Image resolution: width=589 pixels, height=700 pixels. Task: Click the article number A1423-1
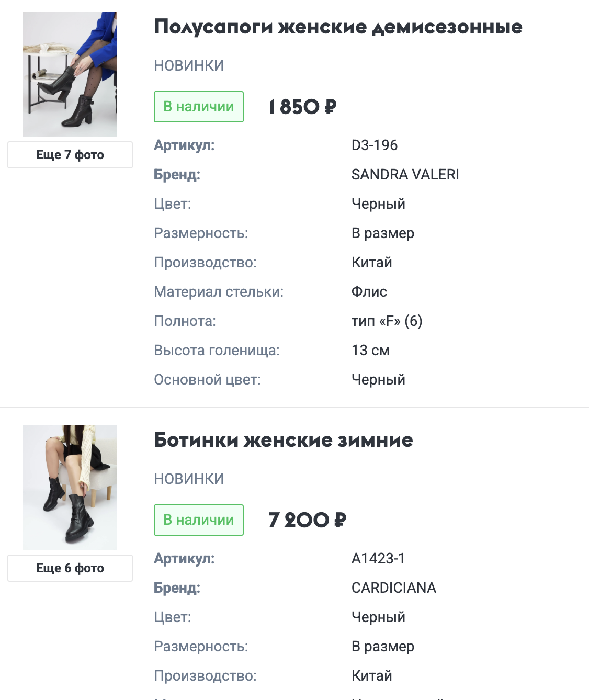(379, 558)
